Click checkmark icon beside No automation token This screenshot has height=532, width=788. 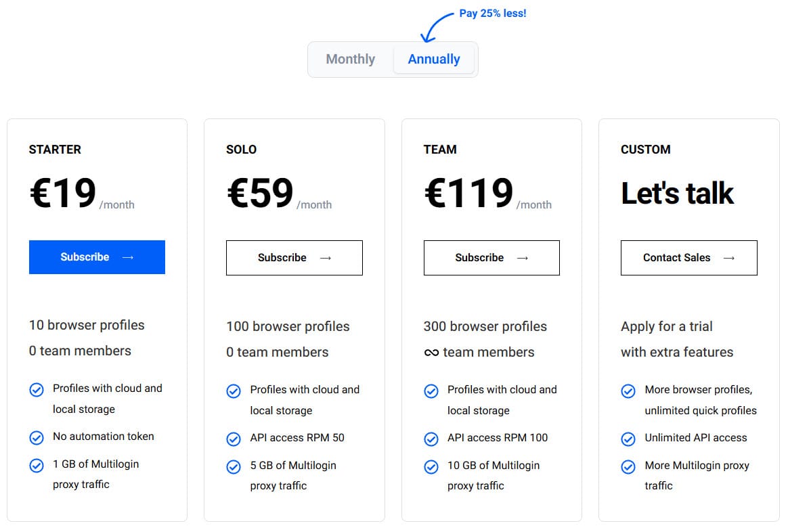click(x=37, y=438)
